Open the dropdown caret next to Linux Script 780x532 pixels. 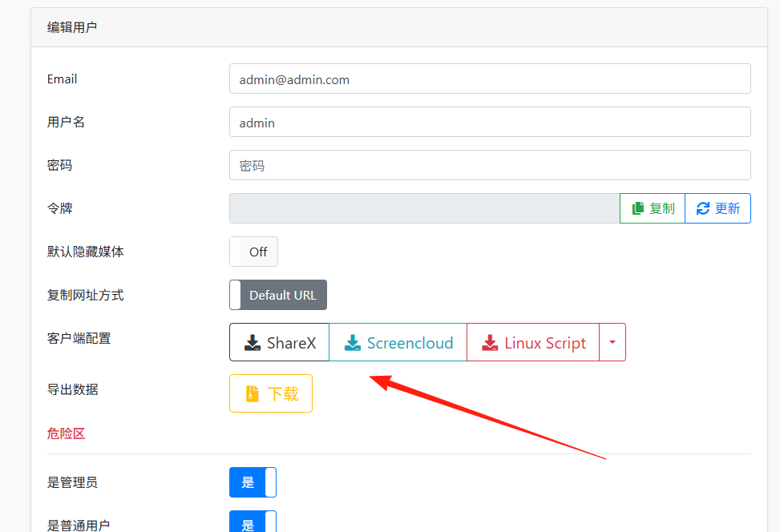[x=612, y=342]
